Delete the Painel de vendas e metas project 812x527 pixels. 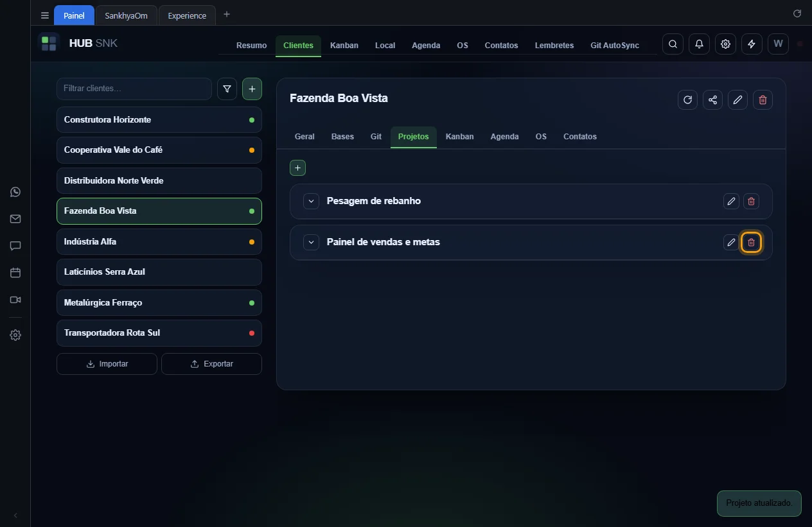[x=751, y=242]
